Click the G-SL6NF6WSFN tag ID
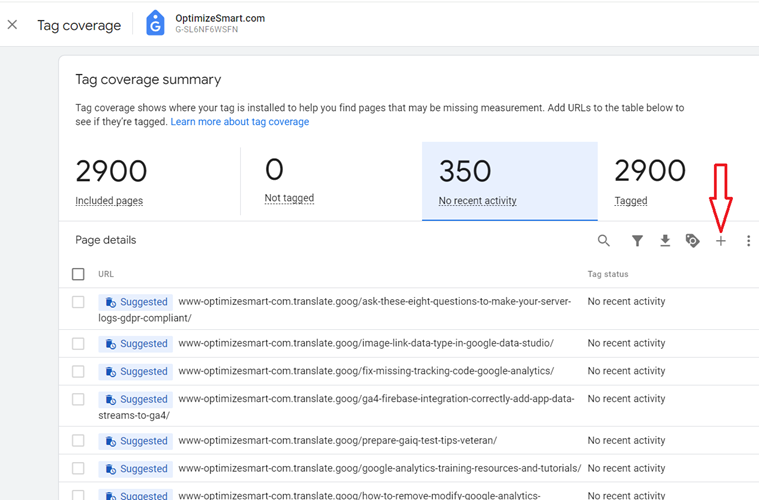This screenshot has height=500, width=759. 207,30
